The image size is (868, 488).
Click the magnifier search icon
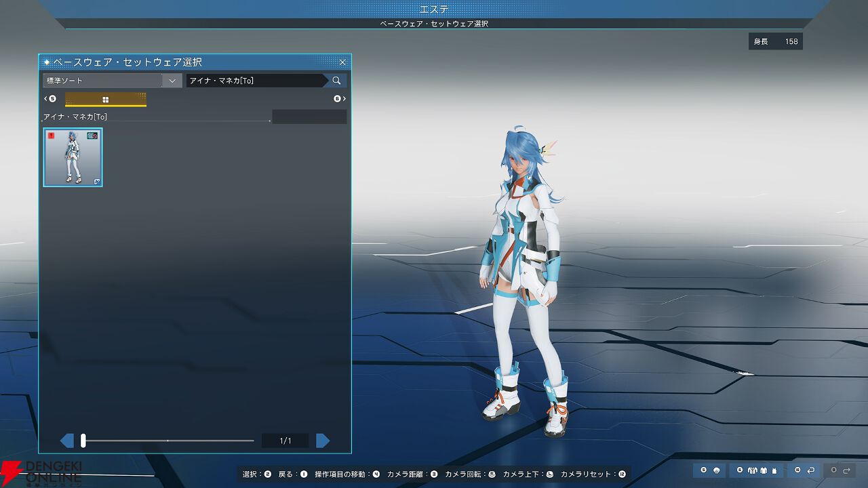point(336,81)
